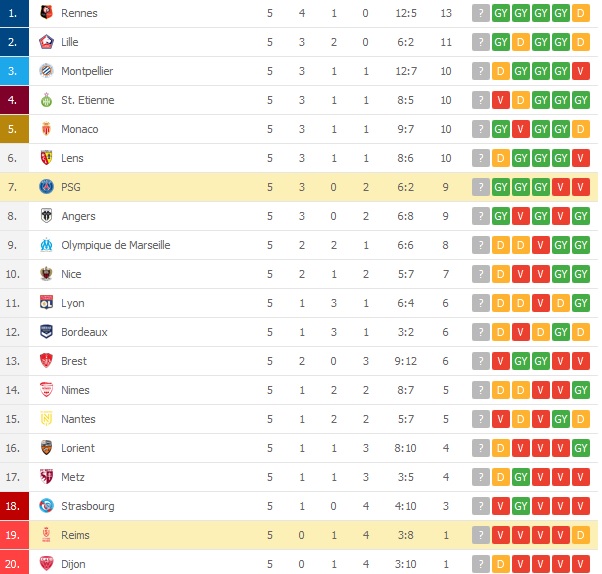Open the Bordeaux team link
Viewport: 602px width, 574px height.
84,332
